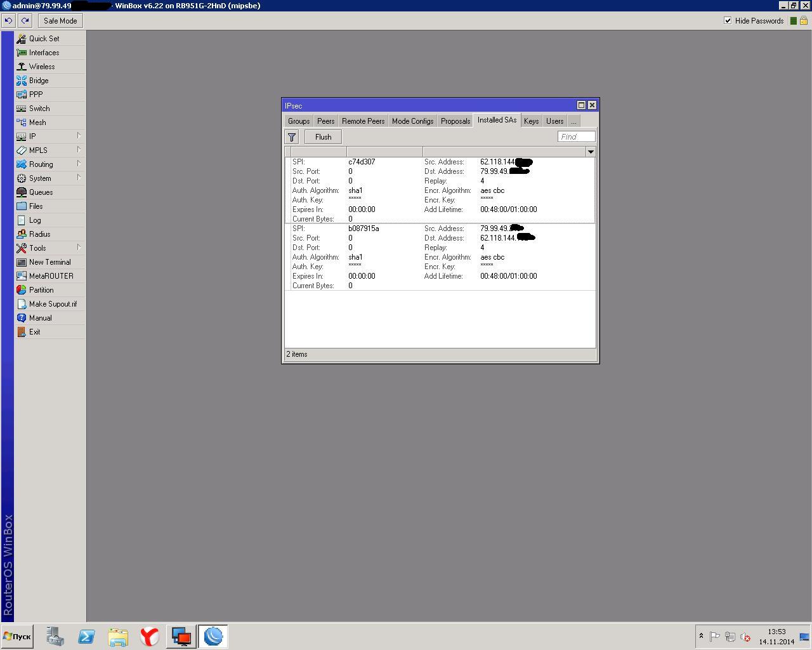Select the SA entry with SPI c74d307
The height and width of the screenshot is (650, 812).
pyautogui.click(x=440, y=190)
